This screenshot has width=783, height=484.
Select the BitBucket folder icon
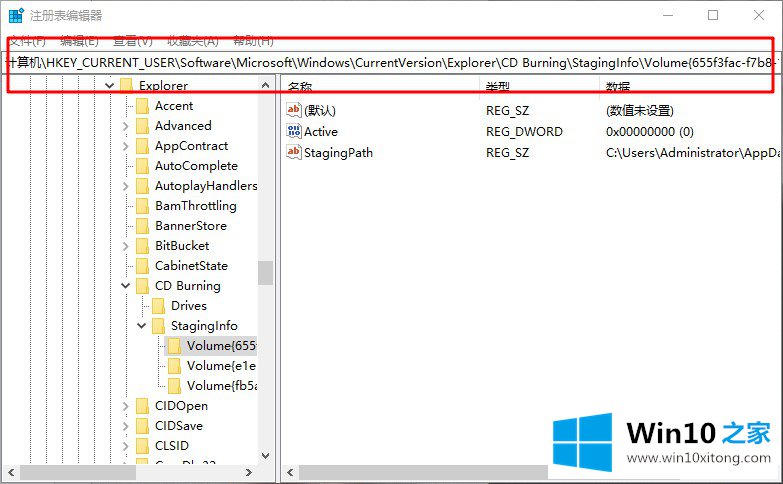tap(143, 246)
